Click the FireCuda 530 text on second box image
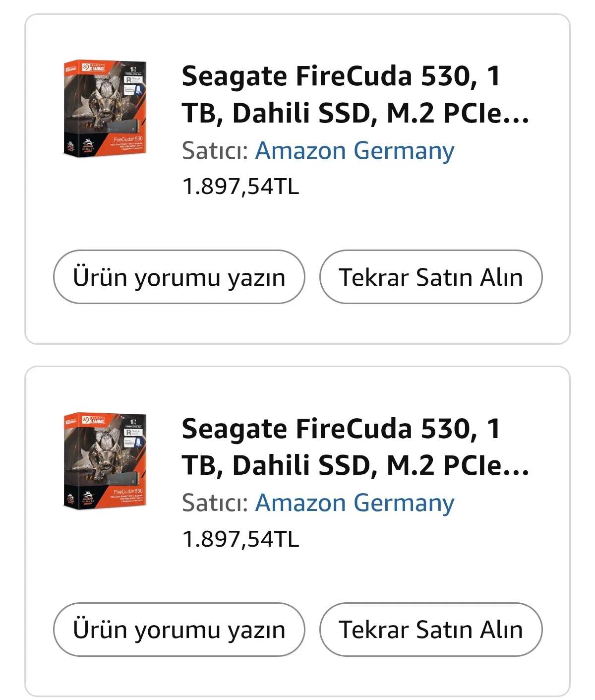The height and width of the screenshot is (700, 595). click(x=128, y=491)
